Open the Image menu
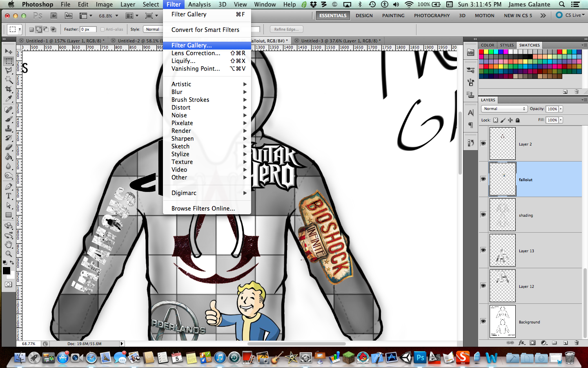 104,4
